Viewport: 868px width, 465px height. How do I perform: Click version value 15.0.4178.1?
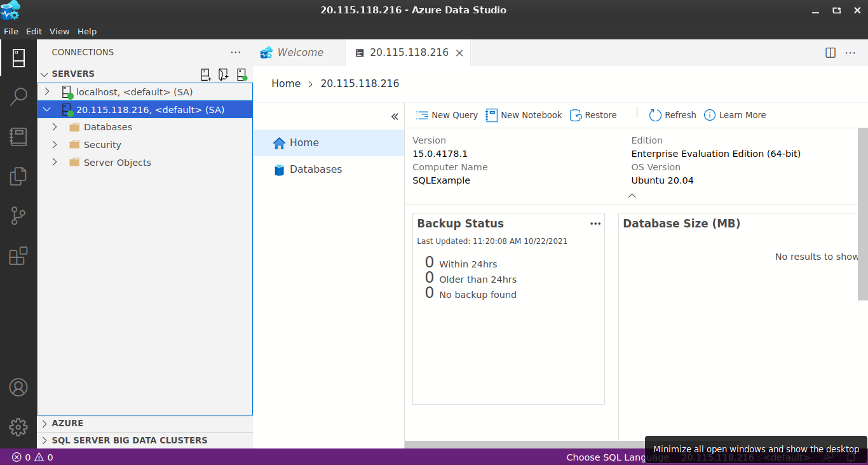440,154
